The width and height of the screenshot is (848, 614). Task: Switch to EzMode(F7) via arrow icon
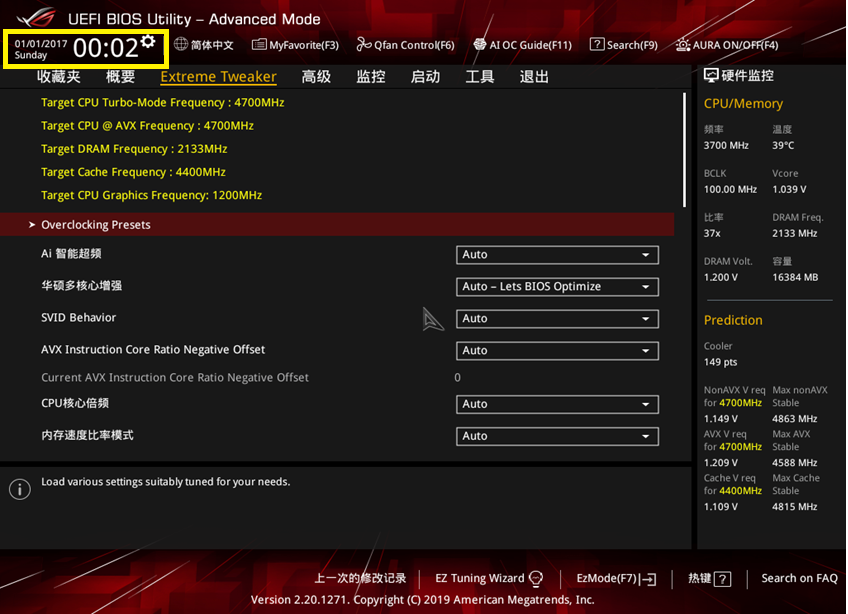pyautogui.click(x=648, y=579)
